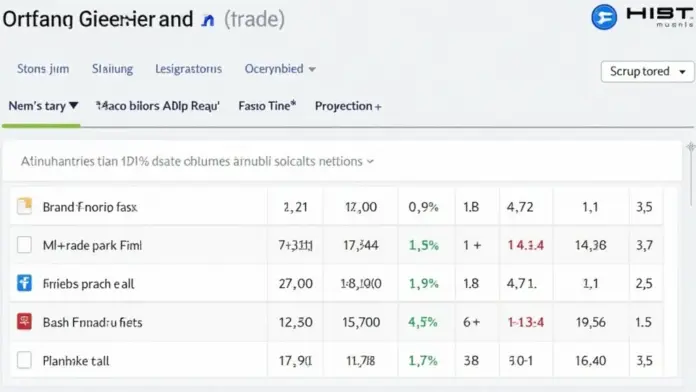The image size is (696, 392).
Task: Open the Slaiiung link
Action: [112, 69]
